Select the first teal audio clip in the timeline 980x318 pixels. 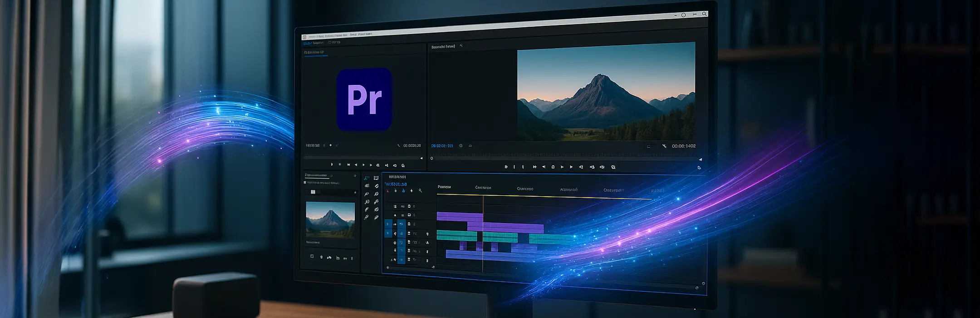pyautogui.click(x=457, y=236)
